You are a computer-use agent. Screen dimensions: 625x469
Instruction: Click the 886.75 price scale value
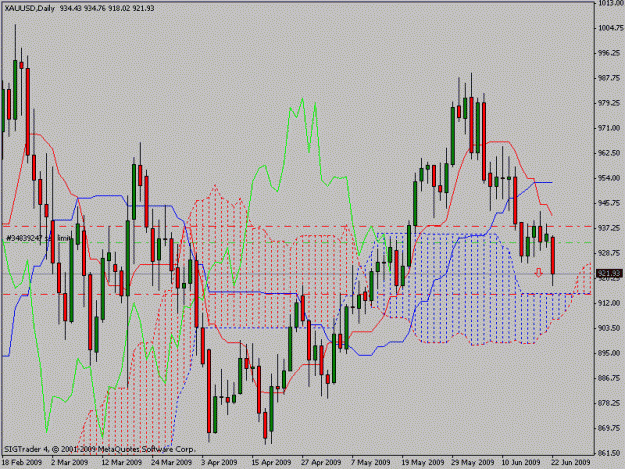[x=609, y=378]
